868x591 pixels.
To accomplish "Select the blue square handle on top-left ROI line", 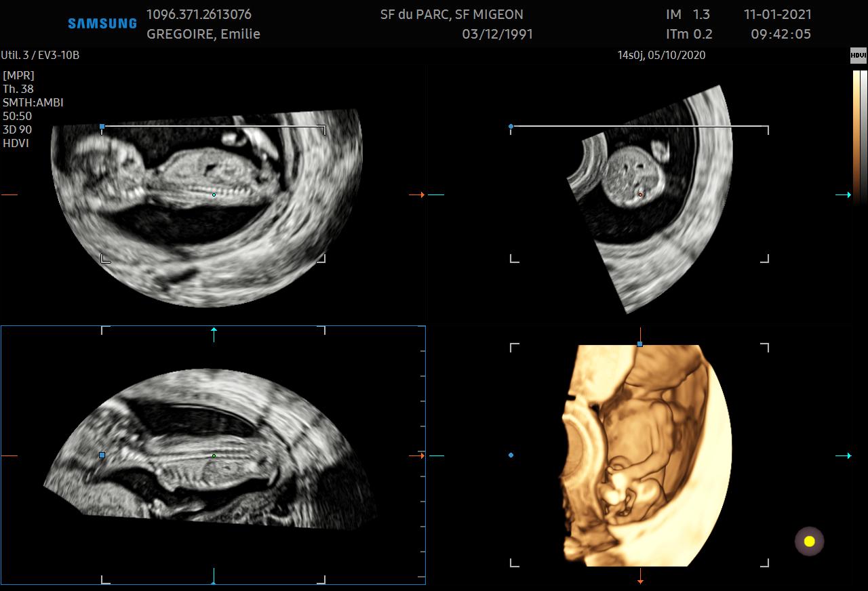I will [102, 127].
